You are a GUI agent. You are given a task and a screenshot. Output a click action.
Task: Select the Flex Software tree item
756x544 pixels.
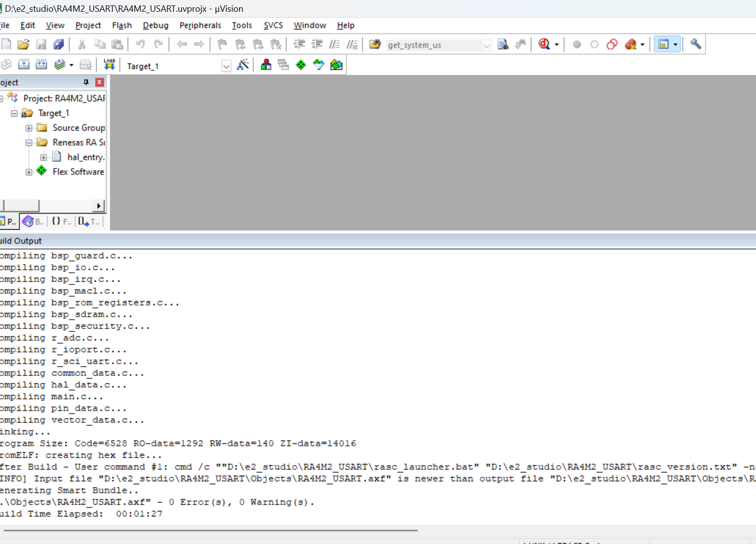click(78, 172)
